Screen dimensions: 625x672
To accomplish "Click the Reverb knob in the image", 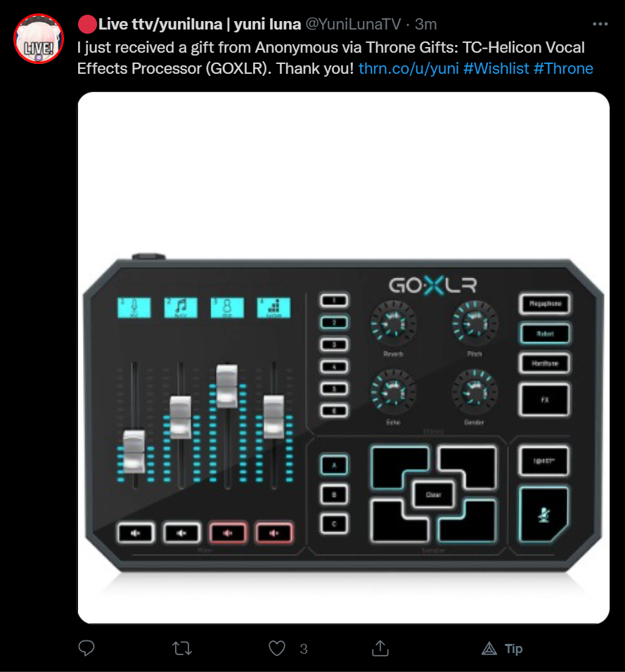I will click(x=393, y=324).
